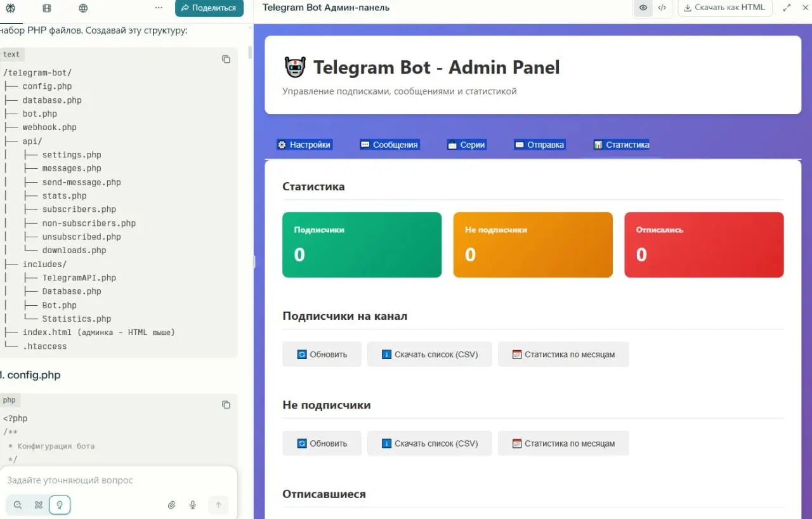Click Скачать как HTML button
Screen dimensions: 812x519
click(x=725, y=8)
